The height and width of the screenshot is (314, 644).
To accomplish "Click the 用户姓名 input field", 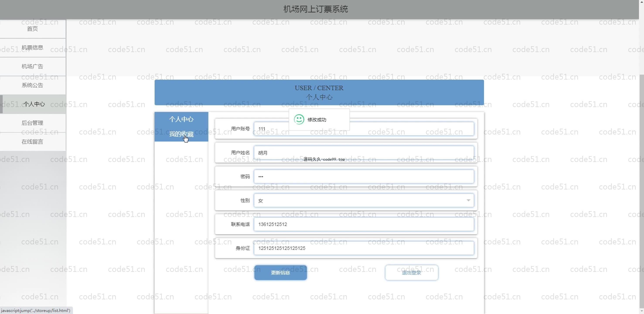I will coord(364,153).
